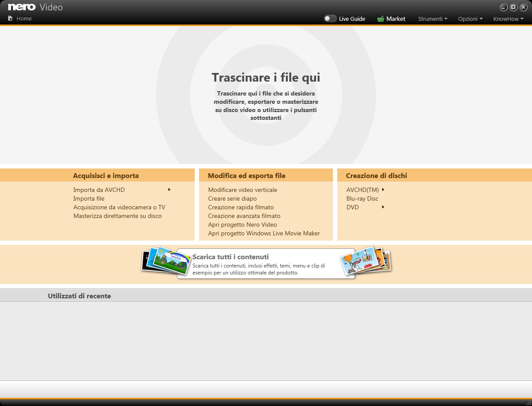Open Creazione avanzata filmato
The height and width of the screenshot is (406, 532).
tap(244, 216)
